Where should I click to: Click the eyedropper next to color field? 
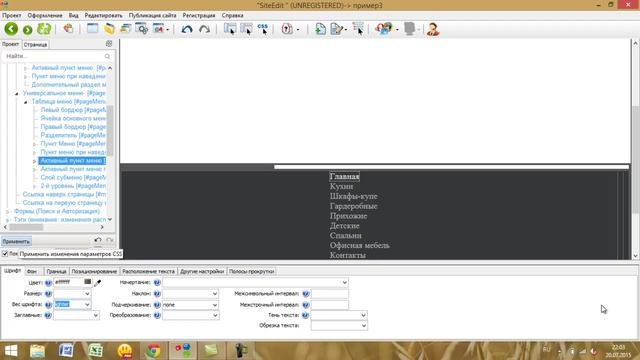(x=97, y=282)
